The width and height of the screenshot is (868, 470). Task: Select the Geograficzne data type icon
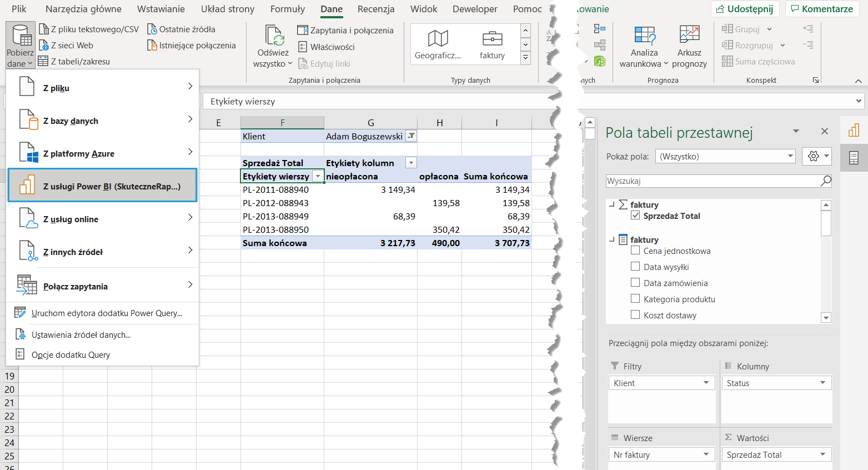[438, 39]
